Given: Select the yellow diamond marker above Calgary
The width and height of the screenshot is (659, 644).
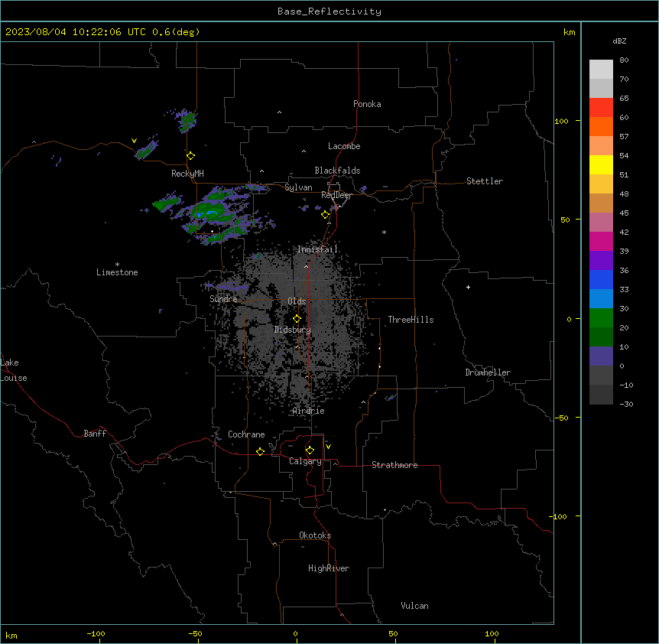Looking at the screenshot, I should [x=310, y=450].
